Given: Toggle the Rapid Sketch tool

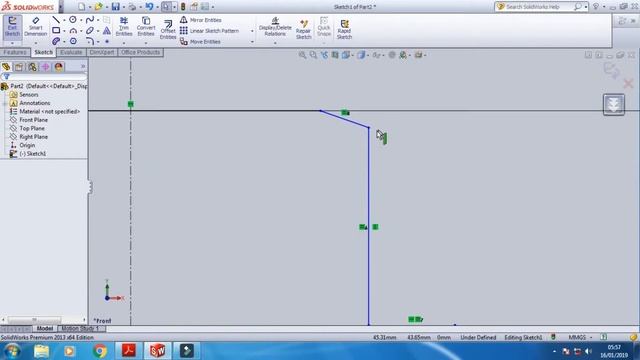Looking at the screenshot, I should pos(344,29).
